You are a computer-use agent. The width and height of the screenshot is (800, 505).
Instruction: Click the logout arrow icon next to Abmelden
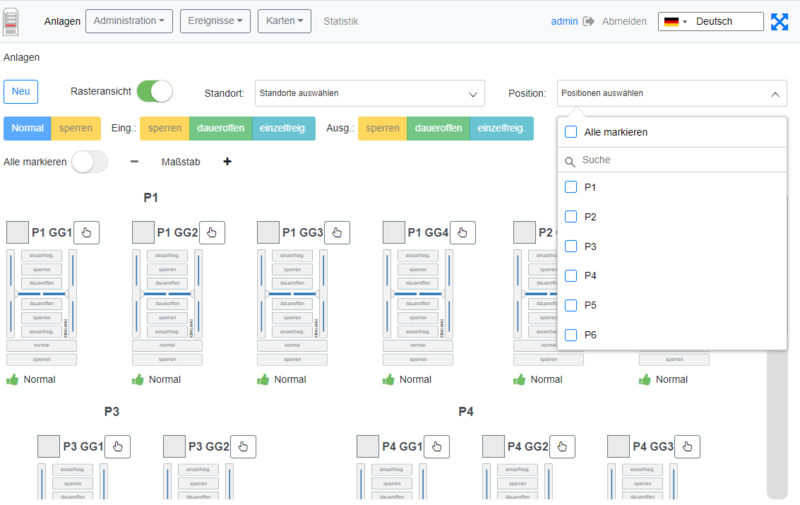pyautogui.click(x=589, y=21)
